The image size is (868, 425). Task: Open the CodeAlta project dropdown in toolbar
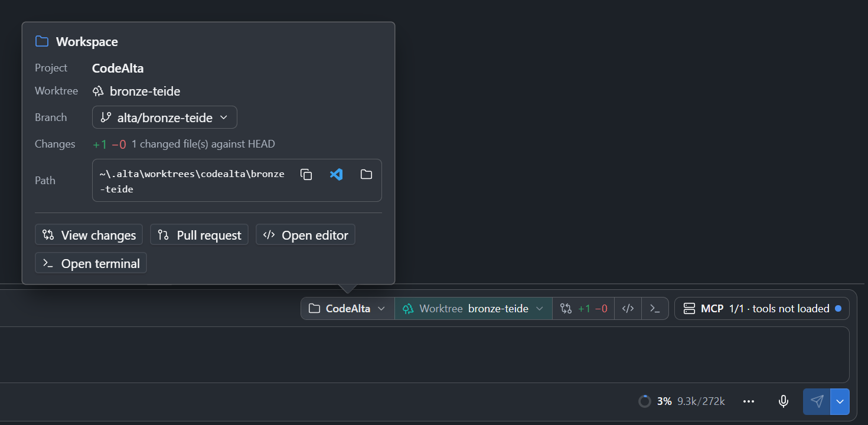(348, 309)
